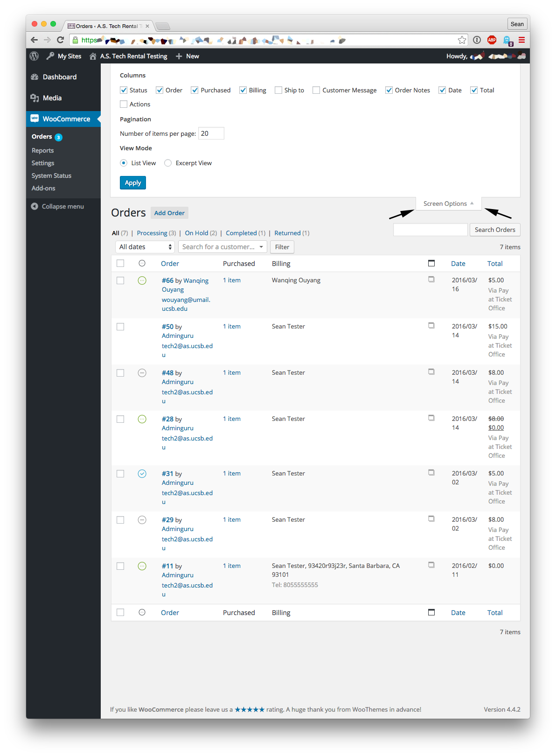This screenshot has width=556, height=756.
Task: Uncheck the Order Notes column checkbox
Action: coord(389,90)
